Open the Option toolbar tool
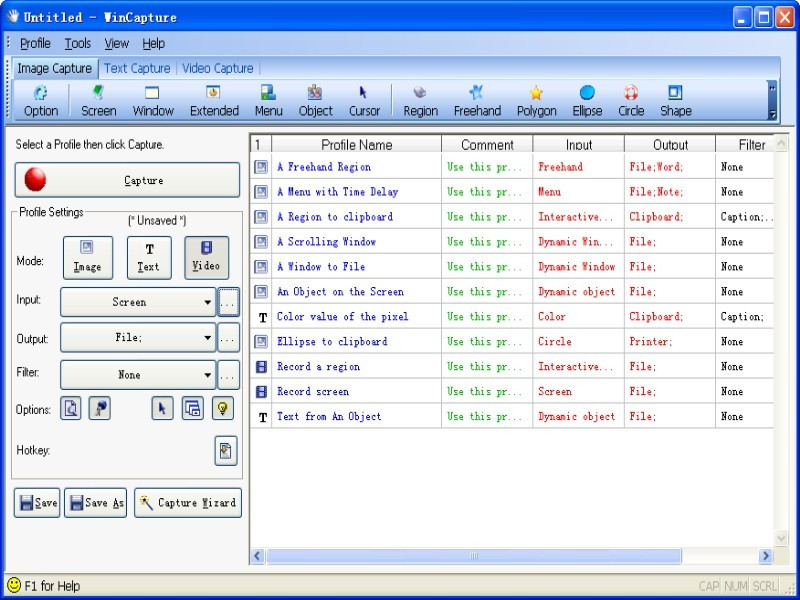This screenshot has height=600, width=800. tap(41, 101)
